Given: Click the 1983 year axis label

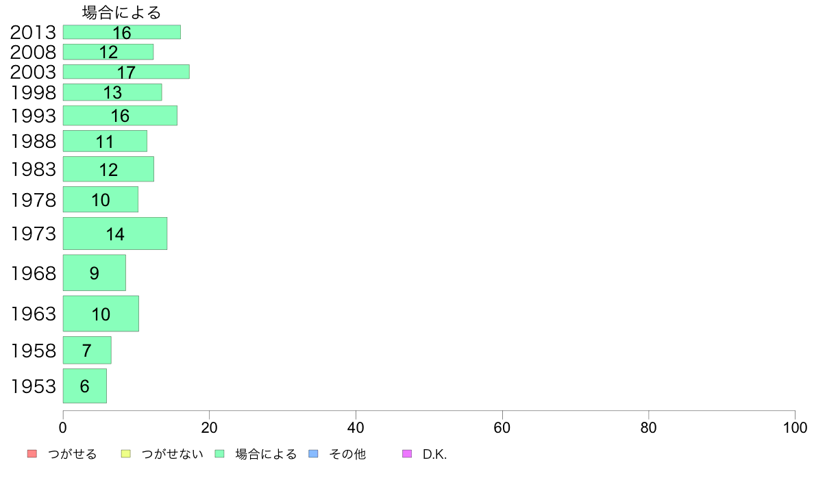Looking at the screenshot, I should pos(33,169).
